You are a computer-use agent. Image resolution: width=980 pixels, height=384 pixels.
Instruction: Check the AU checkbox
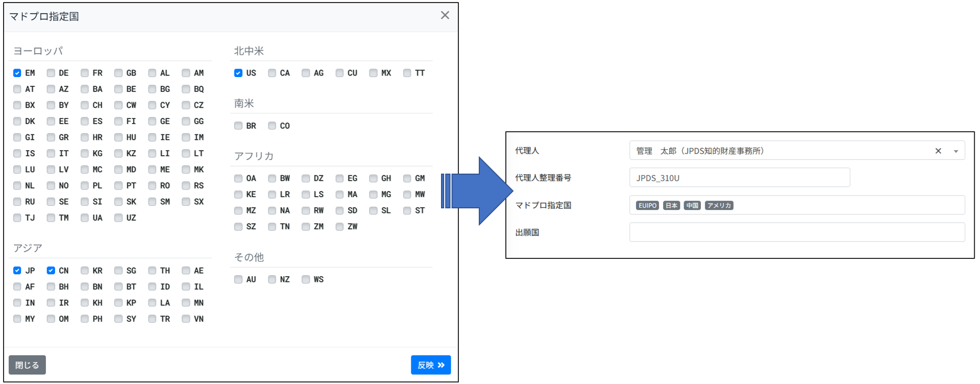238,279
